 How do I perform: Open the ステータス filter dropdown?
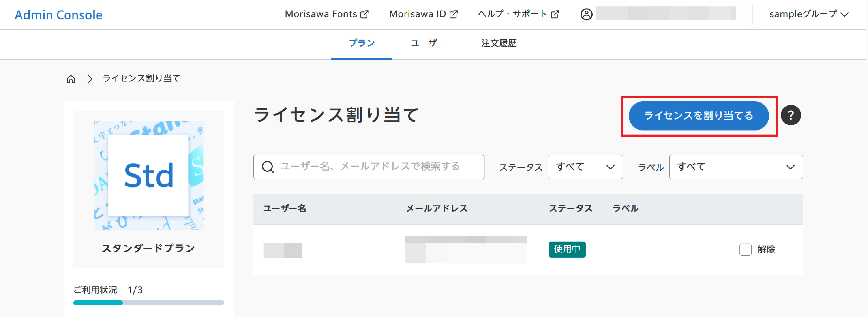tap(585, 167)
